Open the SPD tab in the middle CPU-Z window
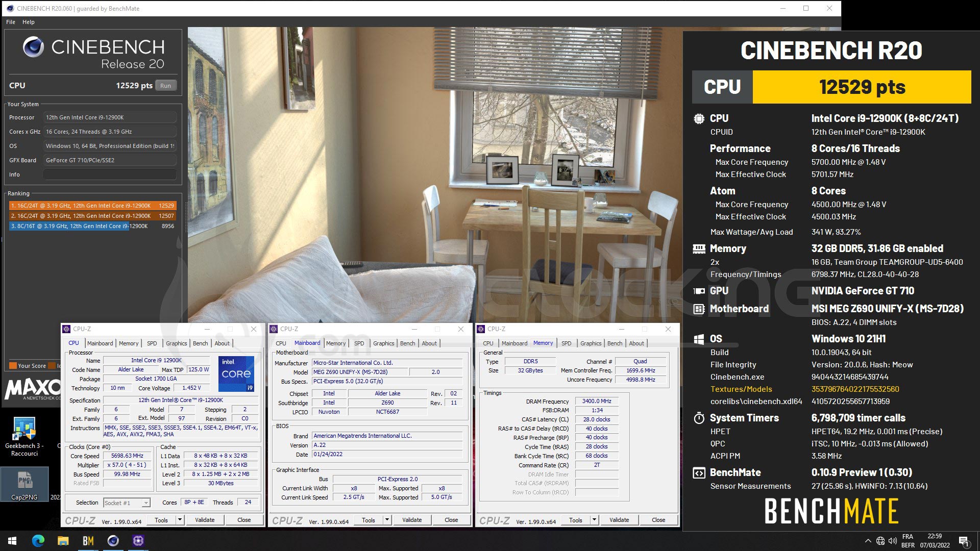980x551 pixels. [359, 343]
